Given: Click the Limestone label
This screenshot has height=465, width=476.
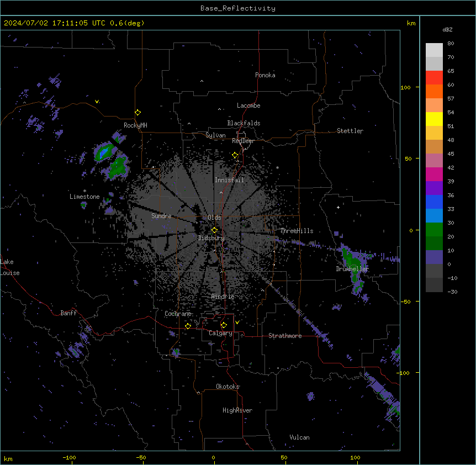Looking at the screenshot, I should coord(84,197).
